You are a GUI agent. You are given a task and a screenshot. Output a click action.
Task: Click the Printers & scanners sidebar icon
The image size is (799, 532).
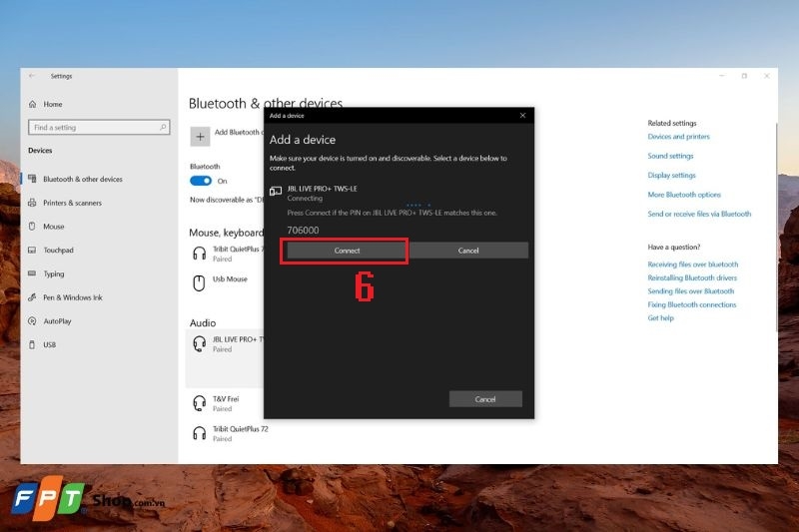tap(33, 203)
